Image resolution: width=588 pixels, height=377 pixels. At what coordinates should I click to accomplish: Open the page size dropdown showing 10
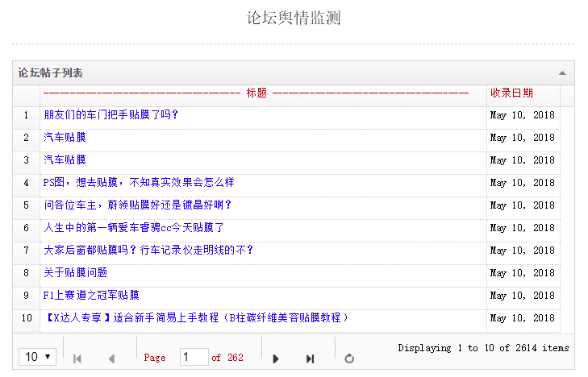[37, 357]
